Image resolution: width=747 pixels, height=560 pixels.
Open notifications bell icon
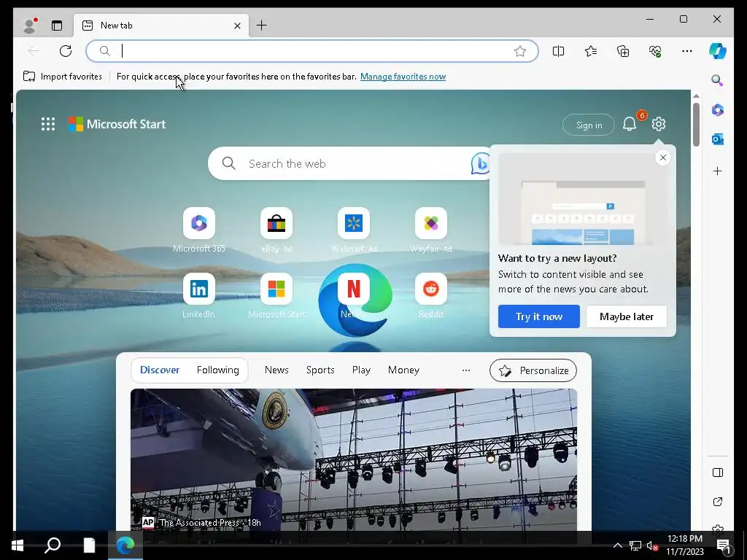tap(630, 124)
